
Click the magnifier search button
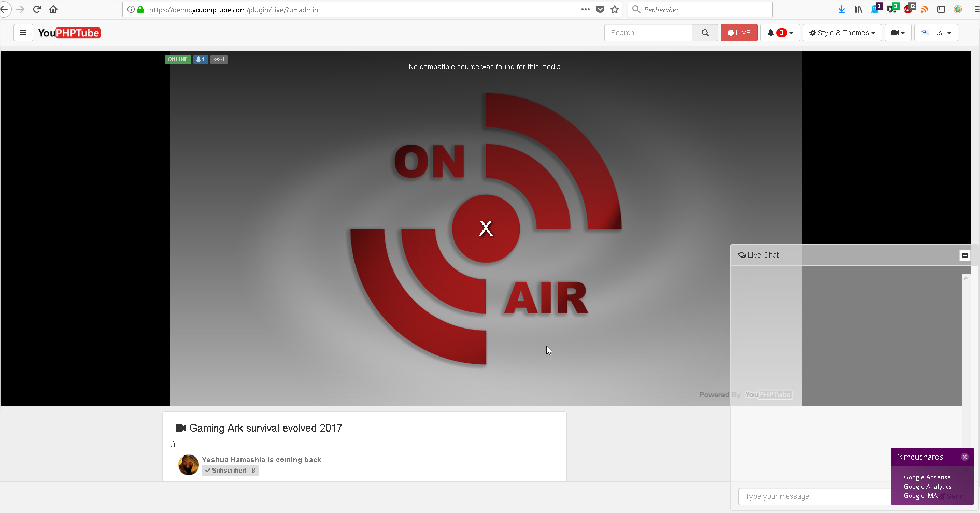[705, 33]
